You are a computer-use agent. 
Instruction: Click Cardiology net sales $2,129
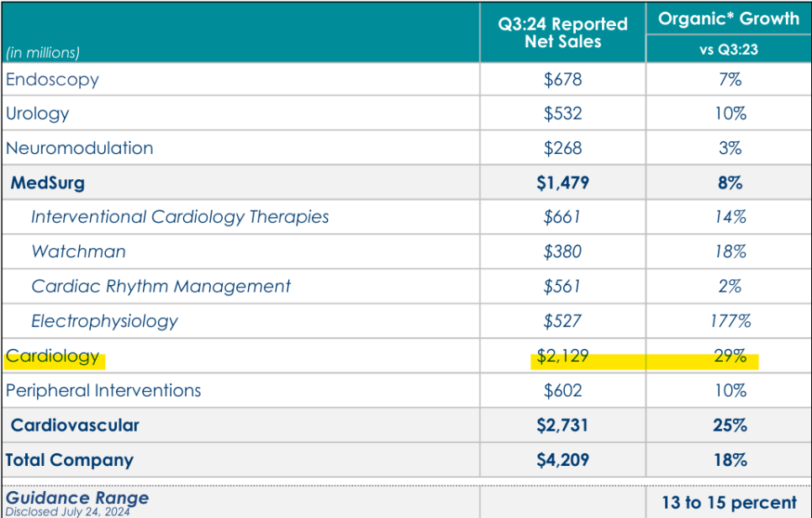[562, 356]
